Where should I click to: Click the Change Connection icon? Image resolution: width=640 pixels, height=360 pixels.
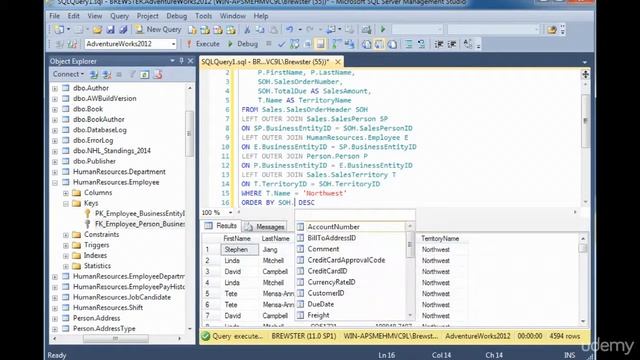72,44
